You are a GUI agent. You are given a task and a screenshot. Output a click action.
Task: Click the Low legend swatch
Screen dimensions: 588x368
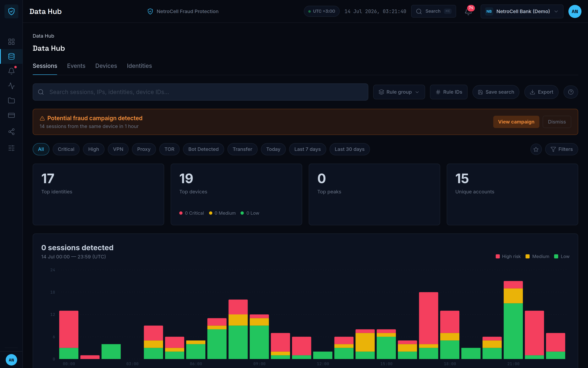coord(556,256)
